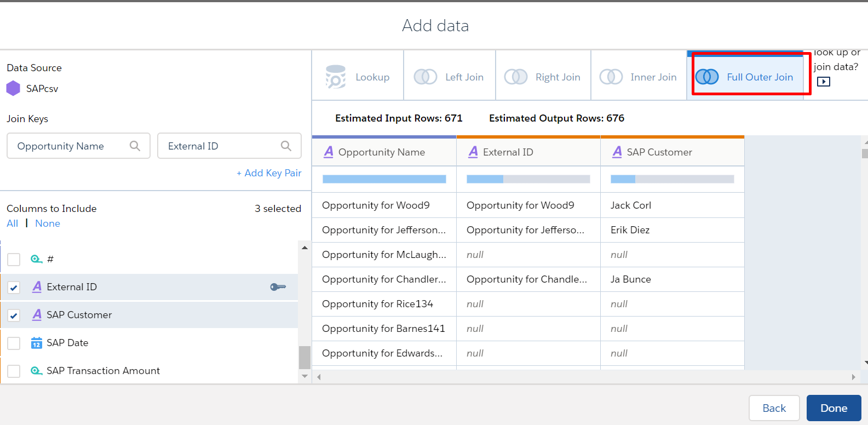Screen dimensions: 868x425
Task: Click the search icon in External ID field
Action: [286, 146]
